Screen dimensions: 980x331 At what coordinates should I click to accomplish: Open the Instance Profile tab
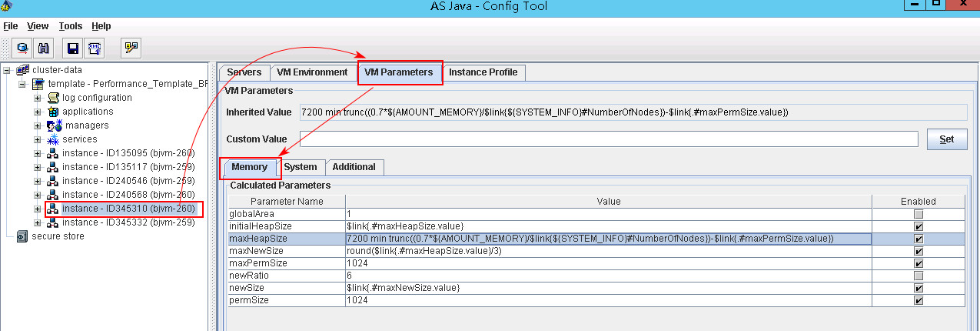pyautogui.click(x=483, y=72)
